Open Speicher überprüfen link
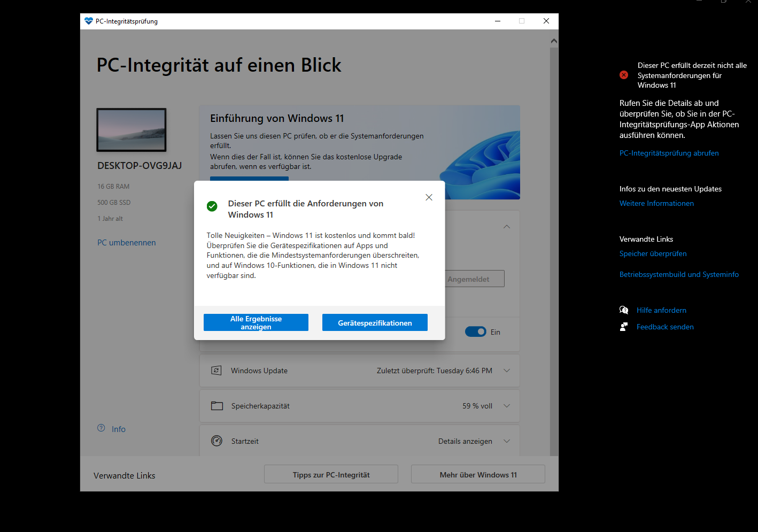758x532 pixels. coord(653,253)
